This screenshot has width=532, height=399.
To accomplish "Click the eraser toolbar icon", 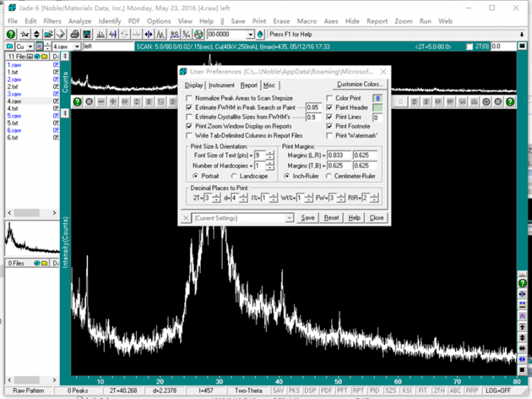I will pyautogui.click(x=60, y=34).
